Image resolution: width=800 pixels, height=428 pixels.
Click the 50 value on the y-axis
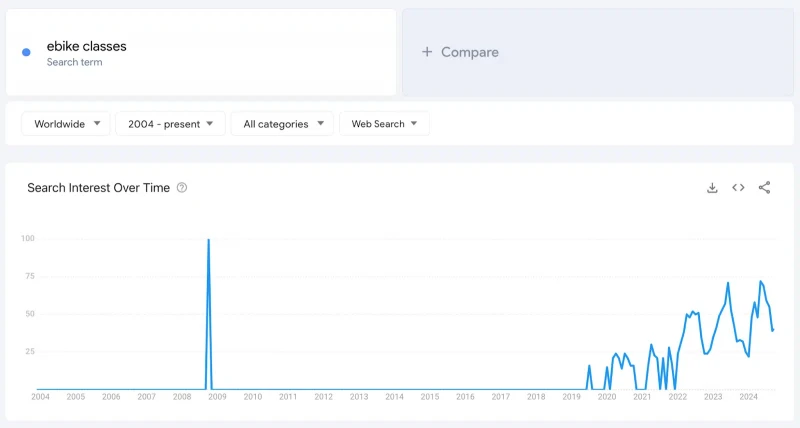pyautogui.click(x=30, y=314)
